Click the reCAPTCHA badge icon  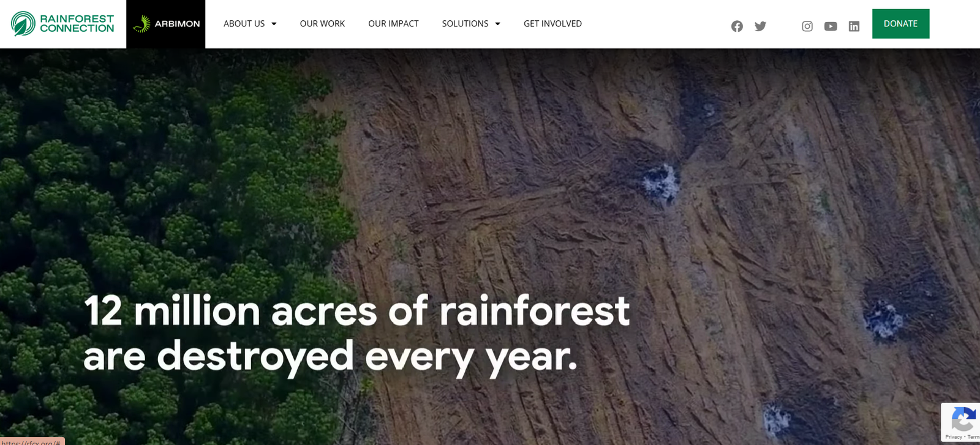coord(963,421)
